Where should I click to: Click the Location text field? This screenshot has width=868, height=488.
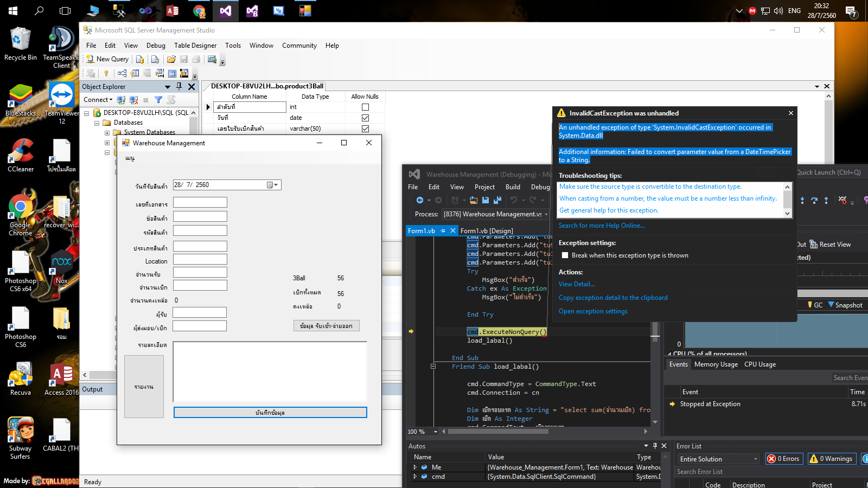pos(200,260)
